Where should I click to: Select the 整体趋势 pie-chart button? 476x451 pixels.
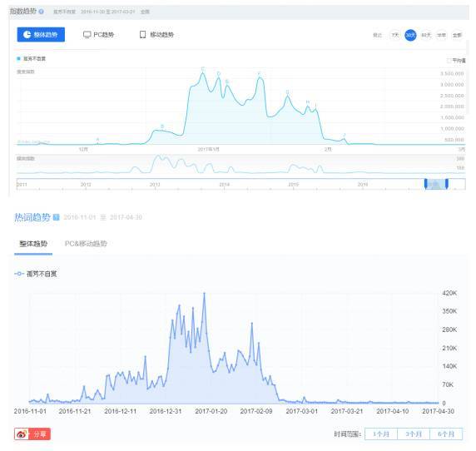(x=41, y=35)
